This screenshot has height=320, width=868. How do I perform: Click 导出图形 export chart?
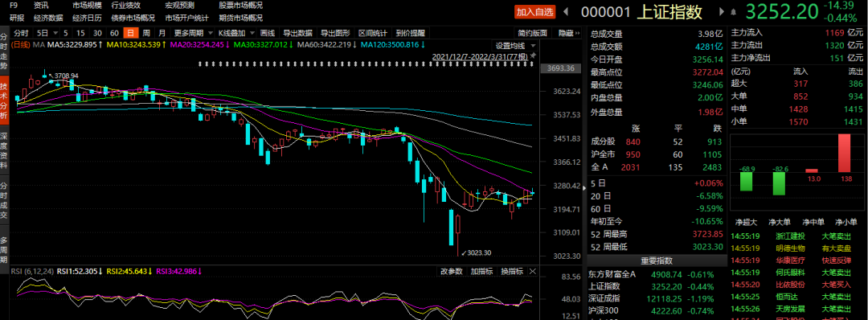pyautogui.click(x=335, y=33)
